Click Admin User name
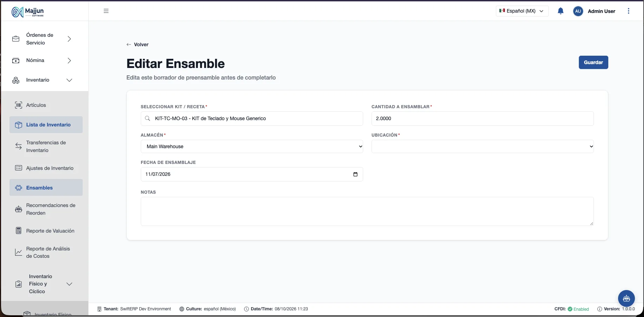This screenshot has width=644, height=317. coord(601,11)
